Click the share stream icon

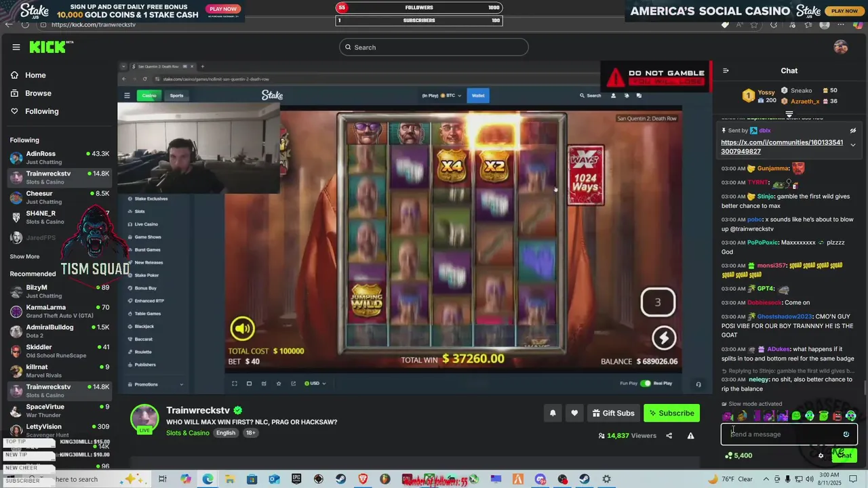pos(669,436)
